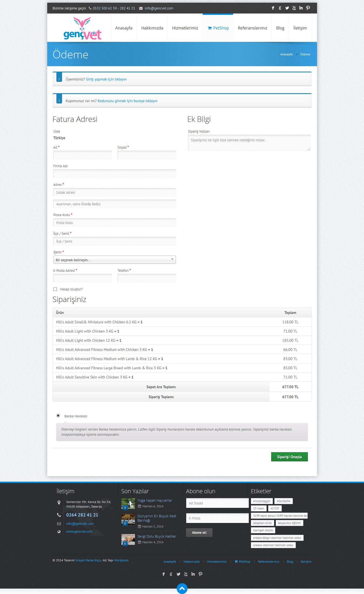Go to Anasayfa in main navigation
This screenshot has width=364, height=594.
coord(124,28)
